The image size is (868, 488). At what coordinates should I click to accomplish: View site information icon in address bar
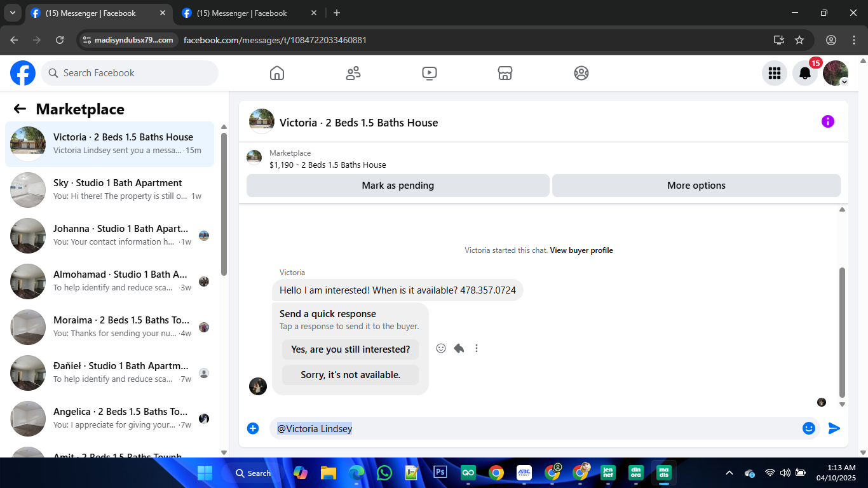tap(88, 40)
